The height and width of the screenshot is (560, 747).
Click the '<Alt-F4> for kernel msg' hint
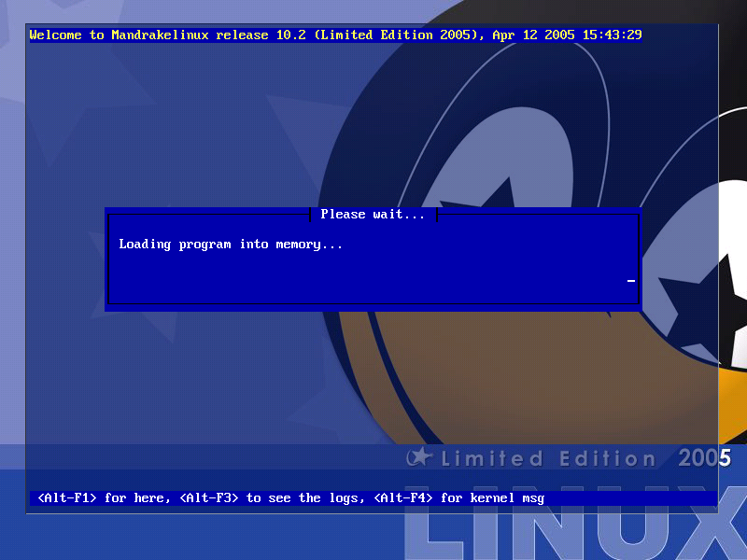[x=459, y=498]
